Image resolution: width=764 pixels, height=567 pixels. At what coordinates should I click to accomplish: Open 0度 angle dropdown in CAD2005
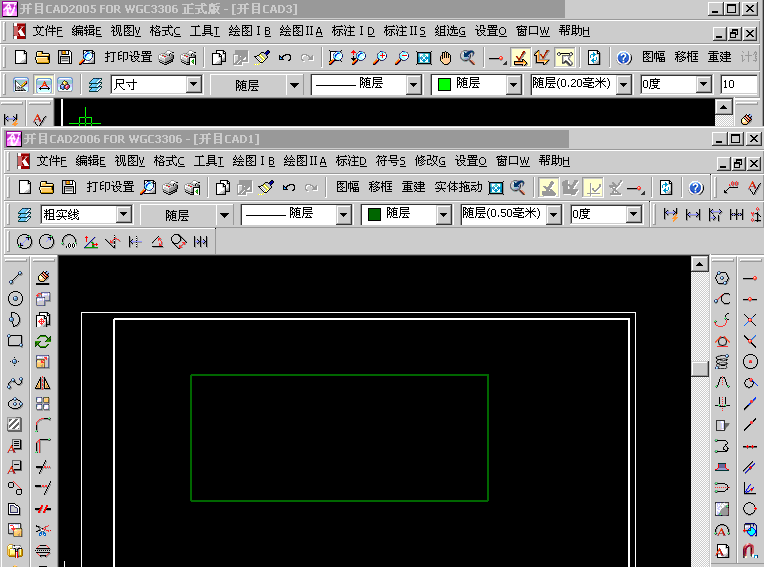point(703,84)
